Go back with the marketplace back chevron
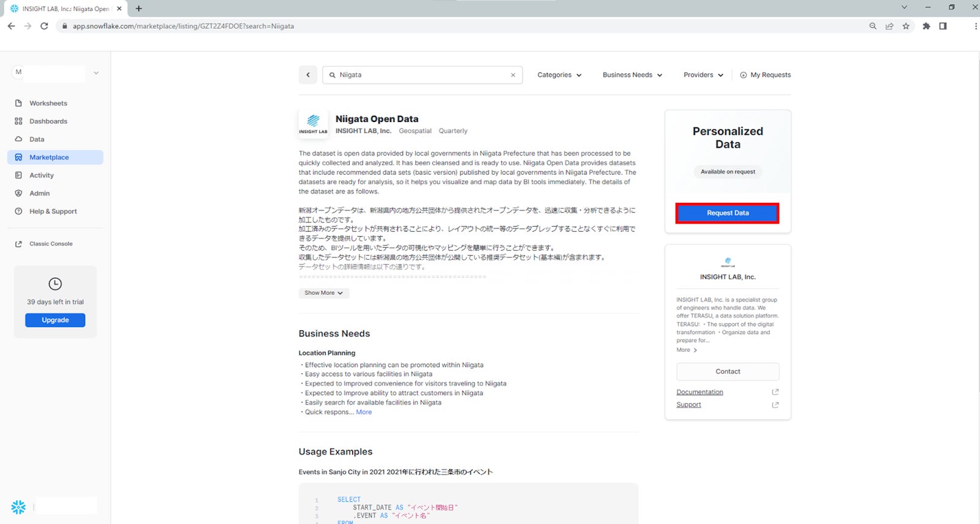This screenshot has height=524, width=980. point(308,75)
